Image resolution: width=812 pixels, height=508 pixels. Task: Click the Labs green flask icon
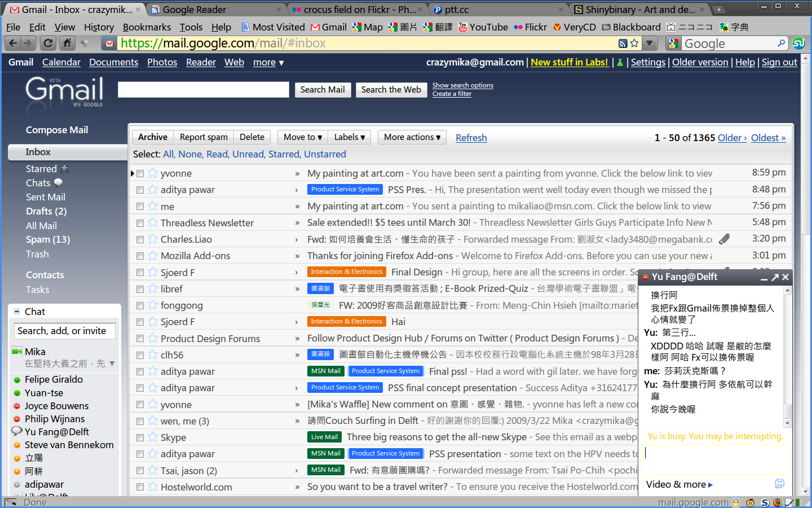620,63
